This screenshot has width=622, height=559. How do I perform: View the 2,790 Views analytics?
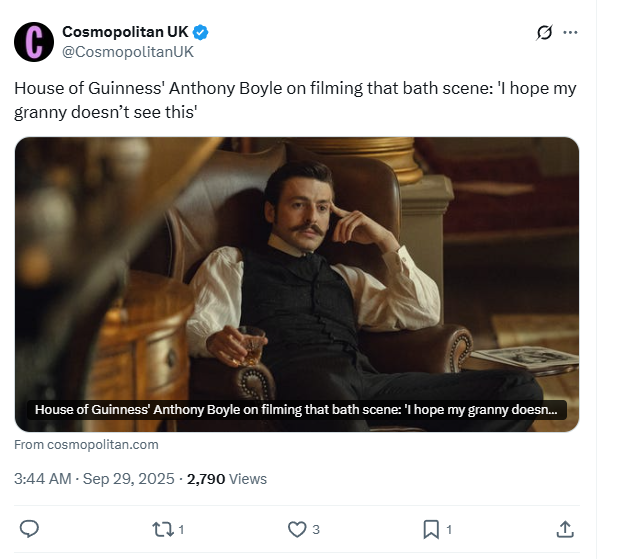pyautogui.click(x=227, y=479)
